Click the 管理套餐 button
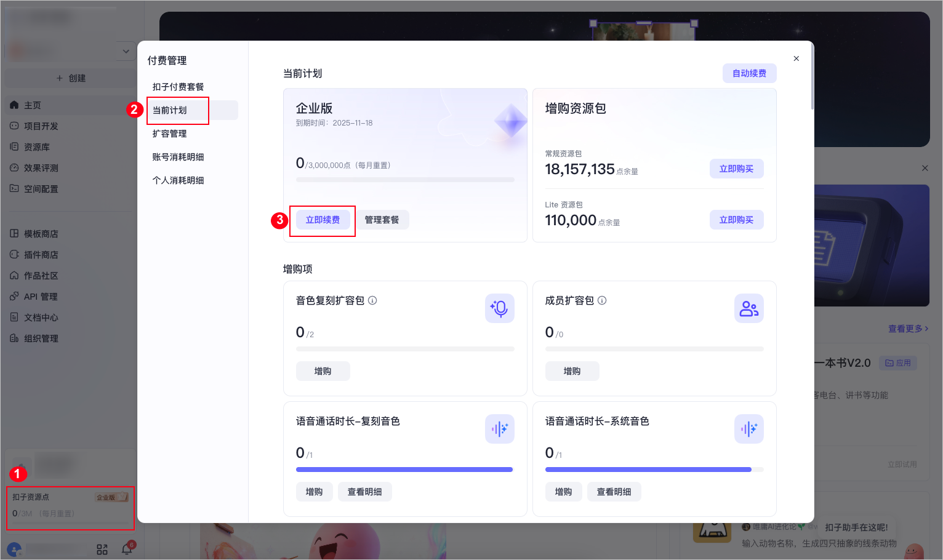Screen dimensions: 943x560 (382, 220)
